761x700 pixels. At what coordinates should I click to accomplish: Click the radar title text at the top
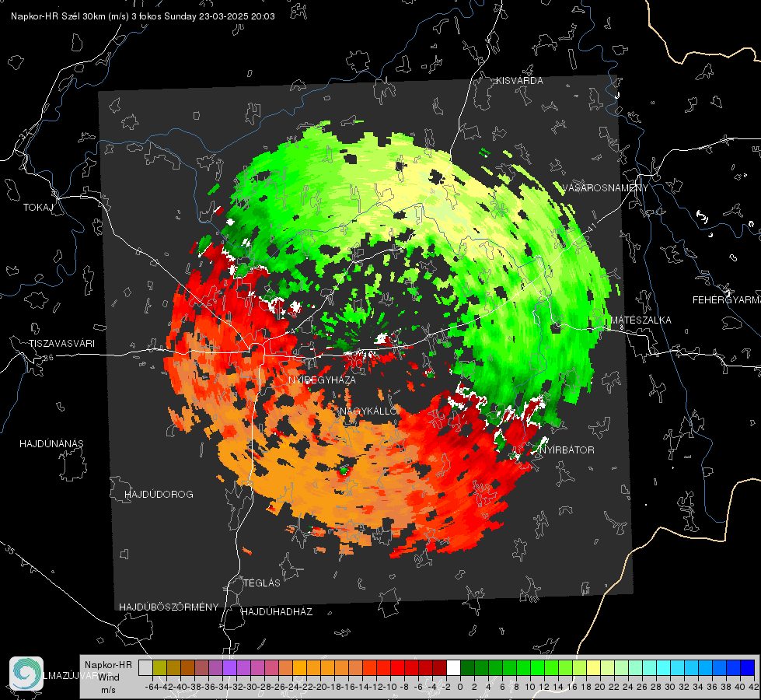(143, 16)
